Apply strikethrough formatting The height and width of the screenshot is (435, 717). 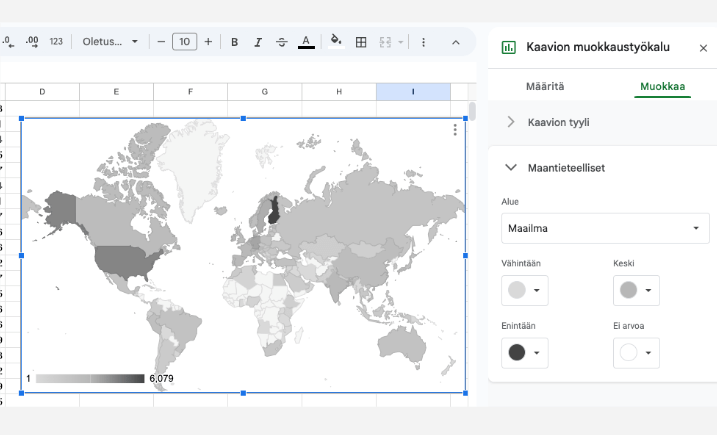[x=282, y=42]
